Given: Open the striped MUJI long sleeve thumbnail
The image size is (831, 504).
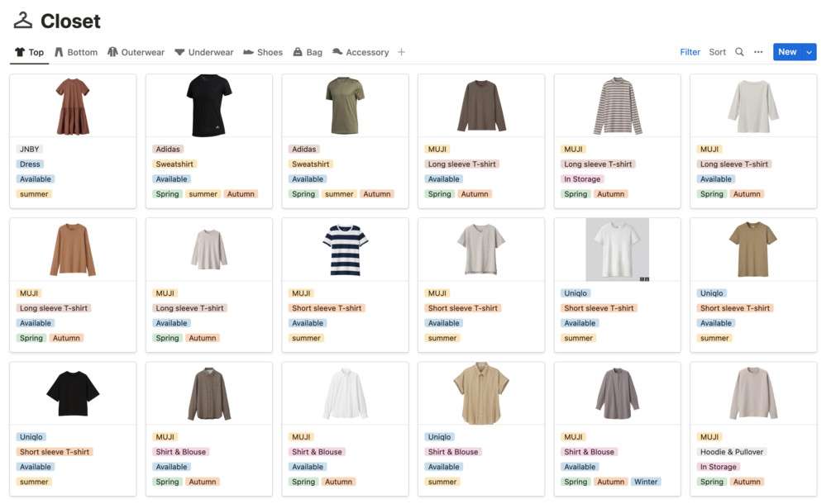Looking at the screenshot, I should click(618, 106).
